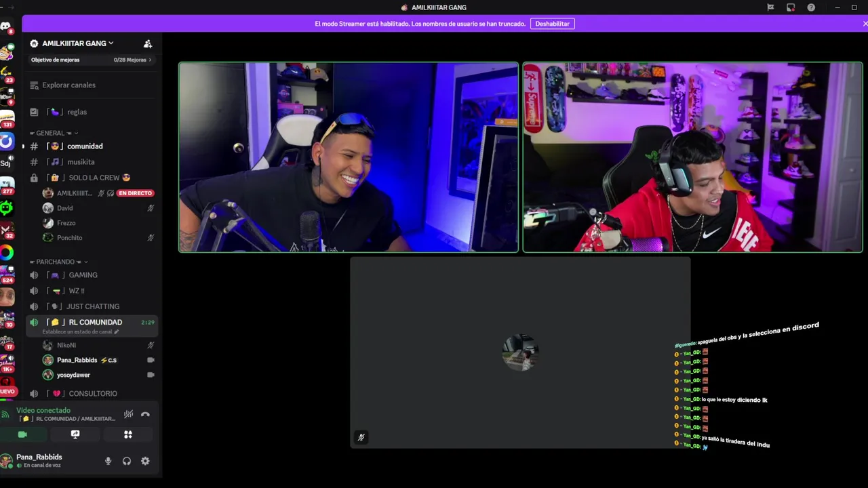Screen dimensions: 868x488
Task: Click Pana_Rabbids user panel name
Action: 39,457
